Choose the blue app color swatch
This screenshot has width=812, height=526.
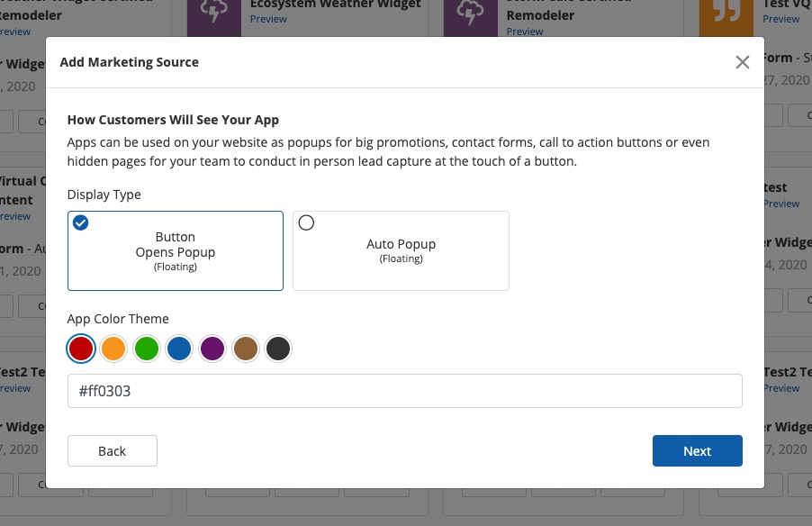[179, 349]
